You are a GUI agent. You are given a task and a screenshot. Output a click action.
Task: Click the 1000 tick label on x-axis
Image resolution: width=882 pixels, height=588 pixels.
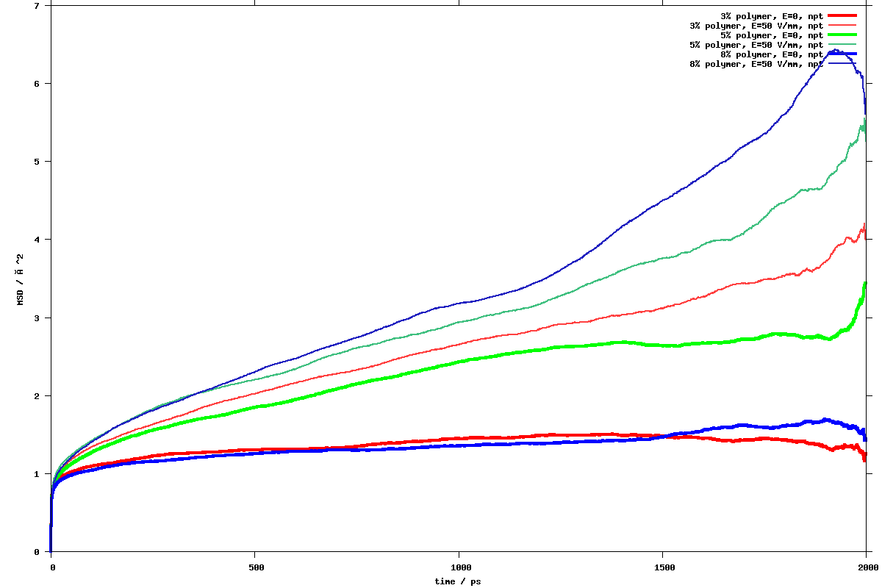(x=459, y=567)
